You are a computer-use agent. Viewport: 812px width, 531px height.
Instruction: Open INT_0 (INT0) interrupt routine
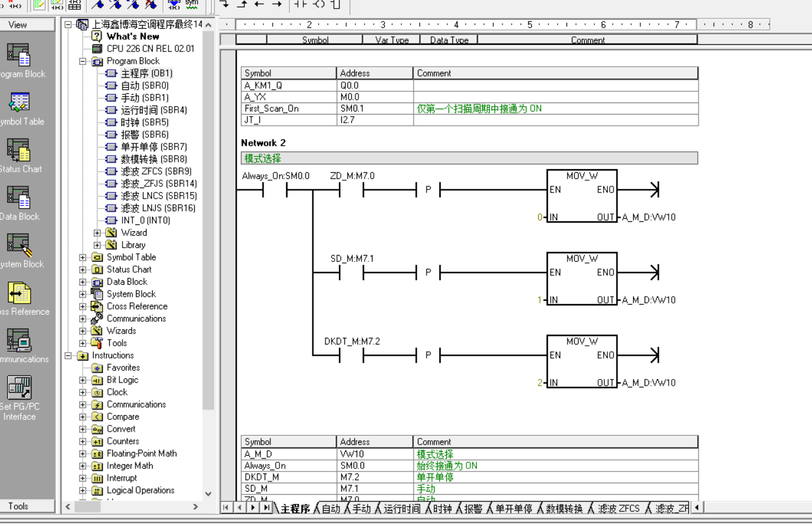(x=146, y=220)
